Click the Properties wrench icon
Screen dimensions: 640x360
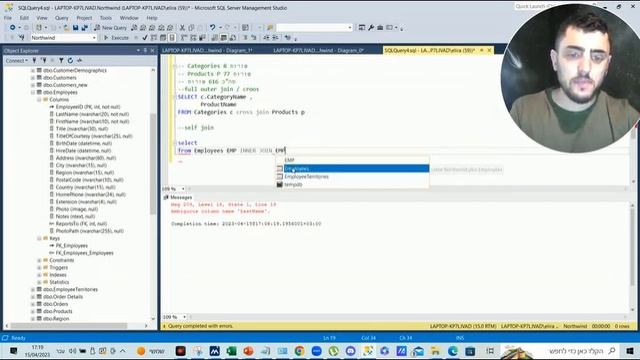click(x=371, y=28)
